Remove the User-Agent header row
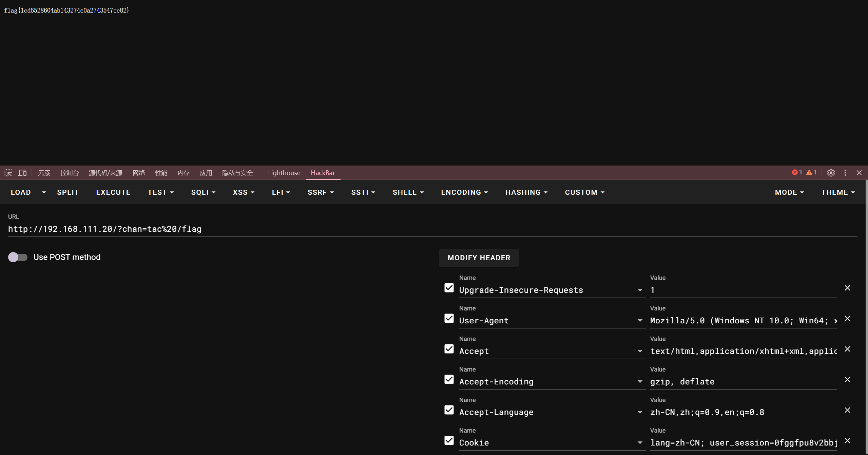868x455 pixels. pos(847,319)
